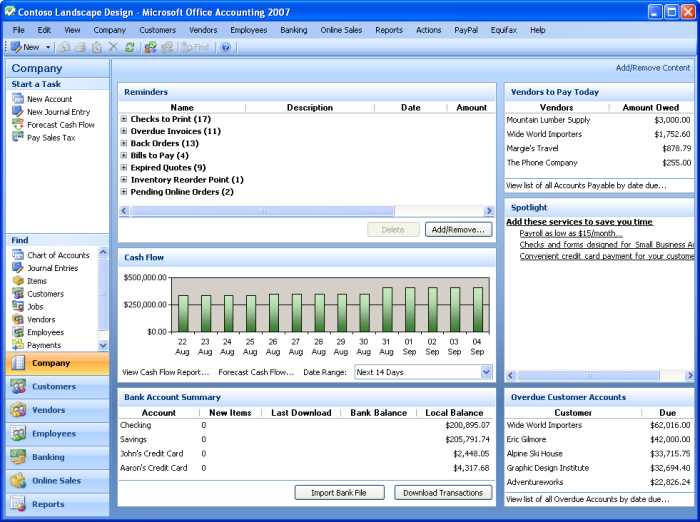700x522 pixels.
Task: Click the New toolbar button icon
Action: point(16,47)
